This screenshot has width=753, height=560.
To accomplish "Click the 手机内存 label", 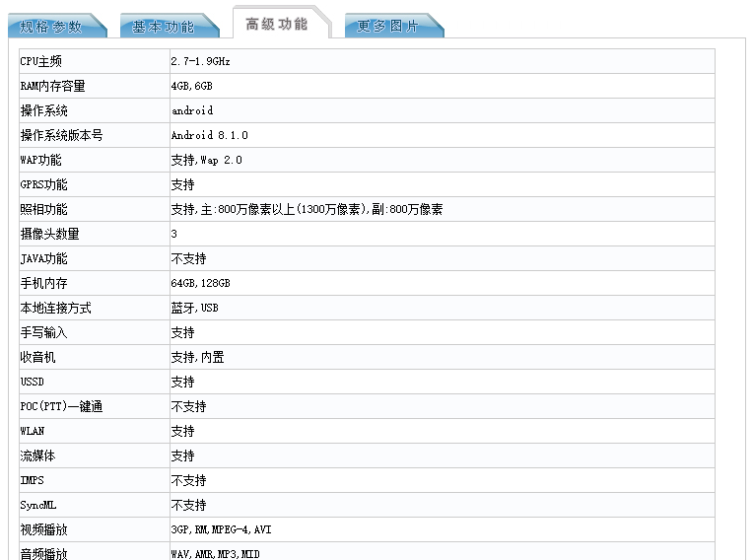I will (x=43, y=283).
